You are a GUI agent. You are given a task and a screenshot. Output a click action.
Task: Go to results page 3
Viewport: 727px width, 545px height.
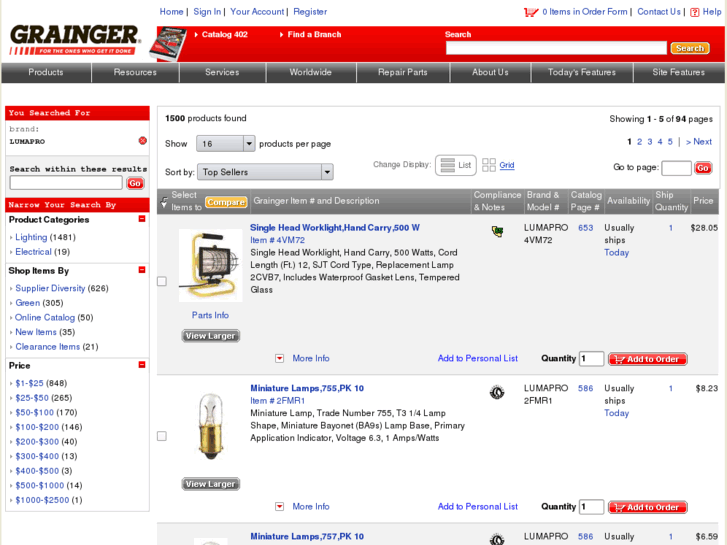point(650,142)
